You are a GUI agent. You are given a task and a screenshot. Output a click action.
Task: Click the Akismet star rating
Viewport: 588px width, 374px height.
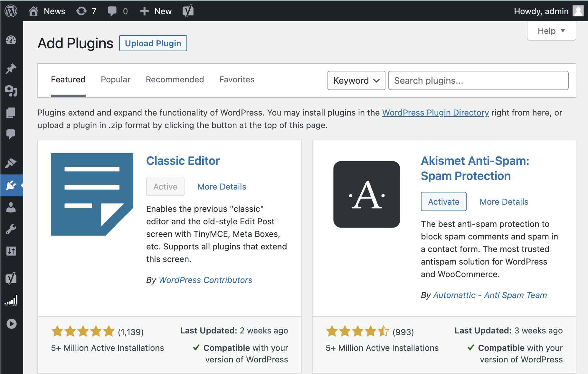[357, 331]
